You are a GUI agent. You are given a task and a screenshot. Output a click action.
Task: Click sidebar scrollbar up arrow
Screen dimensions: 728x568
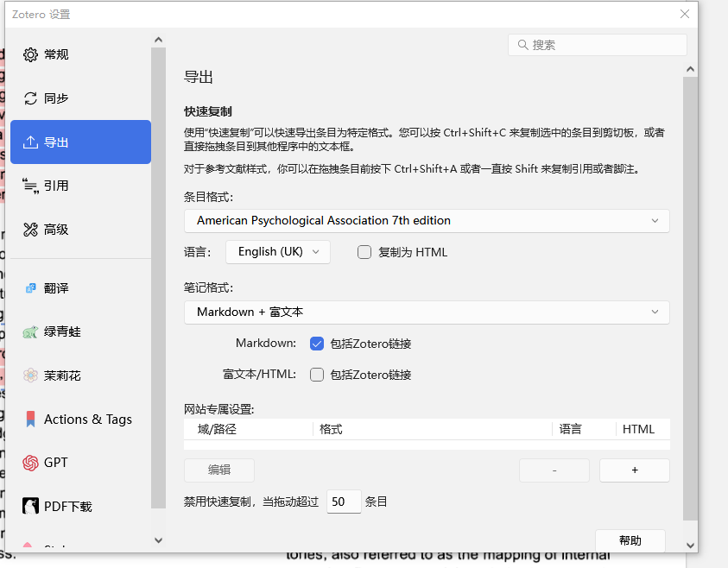(158, 40)
